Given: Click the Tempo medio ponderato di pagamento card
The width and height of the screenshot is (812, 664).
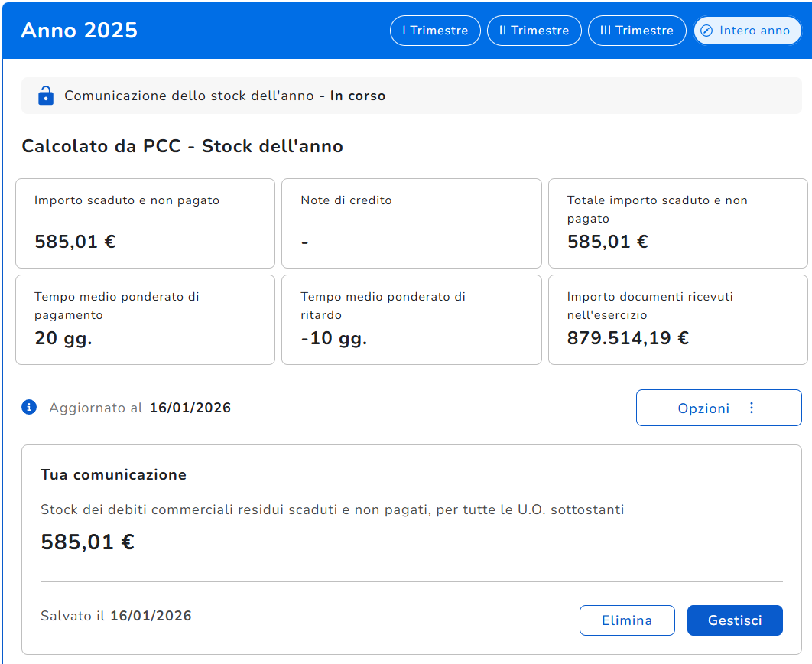Looking at the screenshot, I should 145,319.
